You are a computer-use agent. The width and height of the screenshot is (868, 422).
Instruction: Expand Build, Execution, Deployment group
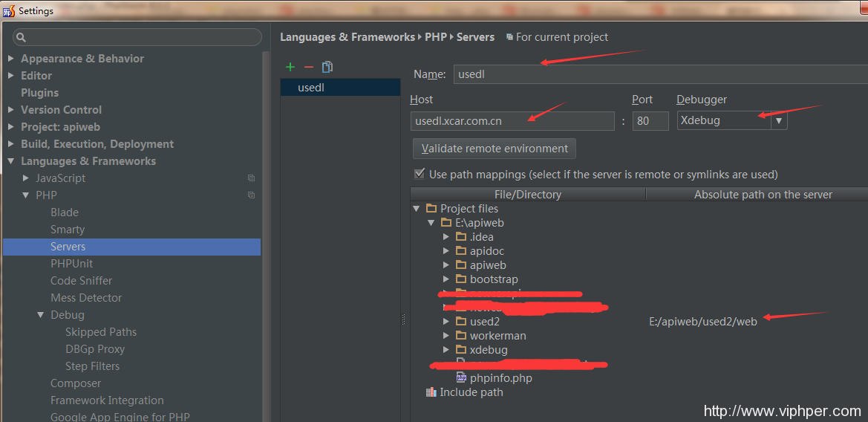point(11,144)
